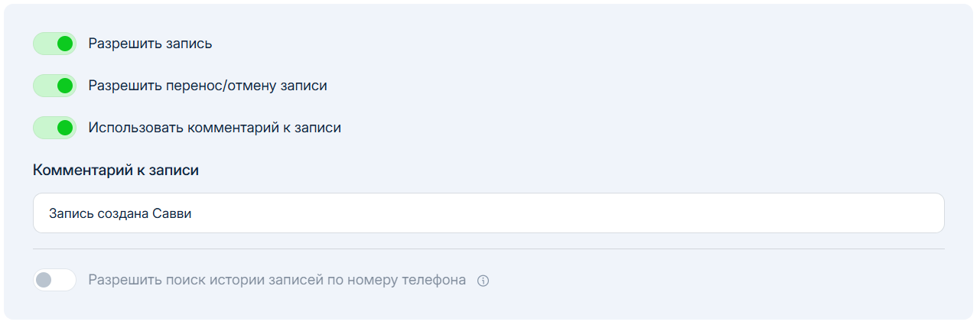Screen dimensions: 980x325
Task: Click the green knob of the first toggle
Action: click(x=65, y=44)
